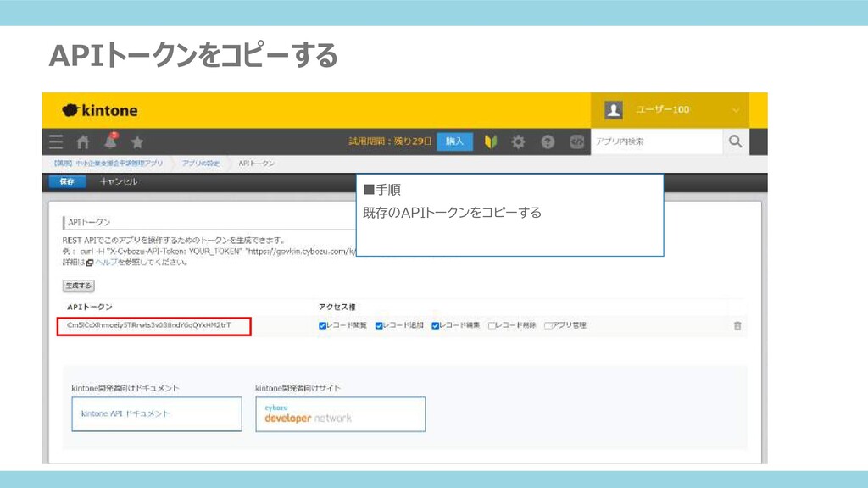Open the ヘルプ help link
The width and height of the screenshot is (868, 488).
click(106, 263)
